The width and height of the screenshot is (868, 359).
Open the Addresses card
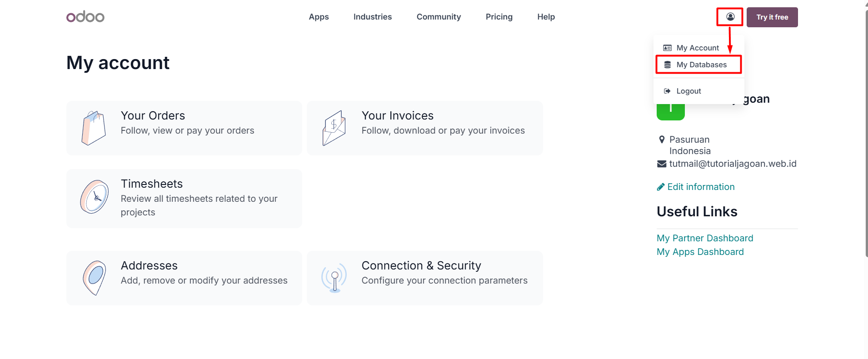tap(184, 278)
